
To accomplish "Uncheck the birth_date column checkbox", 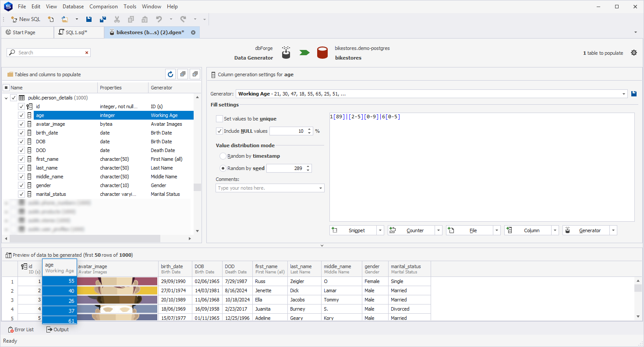I will click(x=21, y=133).
